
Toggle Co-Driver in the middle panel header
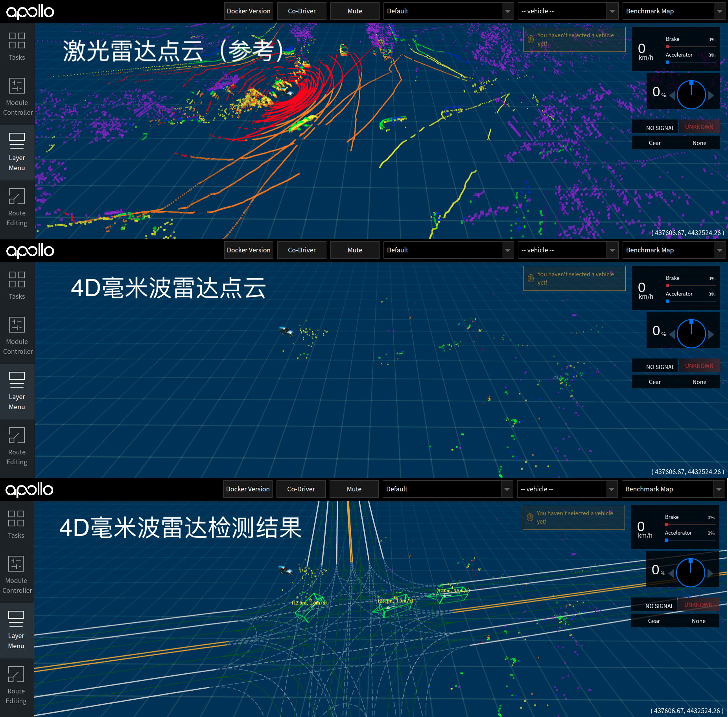(x=302, y=250)
